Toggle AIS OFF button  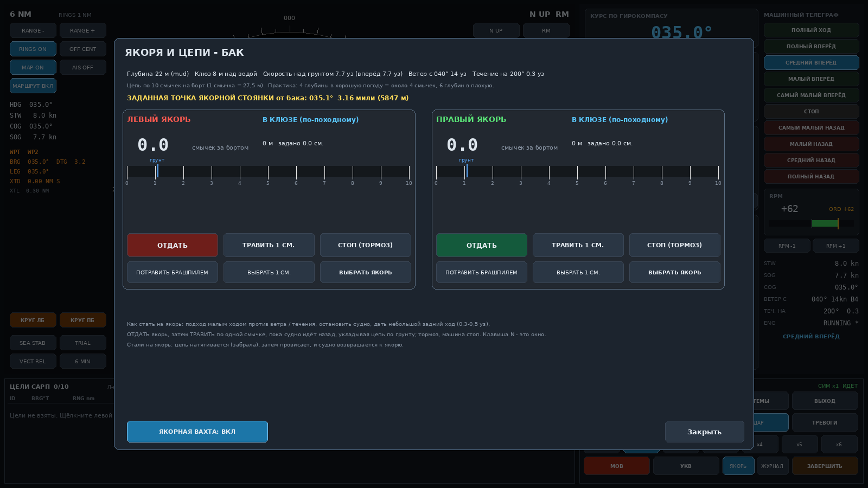(83, 67)
